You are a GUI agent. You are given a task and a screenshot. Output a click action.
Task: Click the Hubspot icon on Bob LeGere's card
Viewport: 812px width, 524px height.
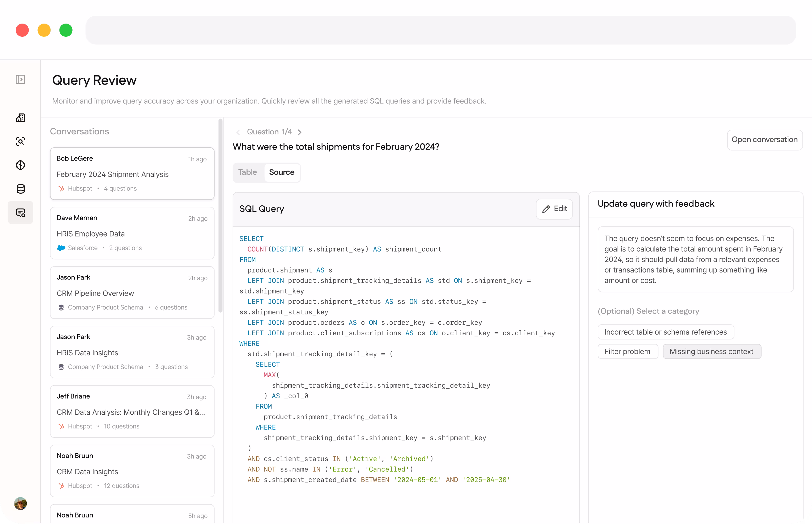[x=61, y=188]
